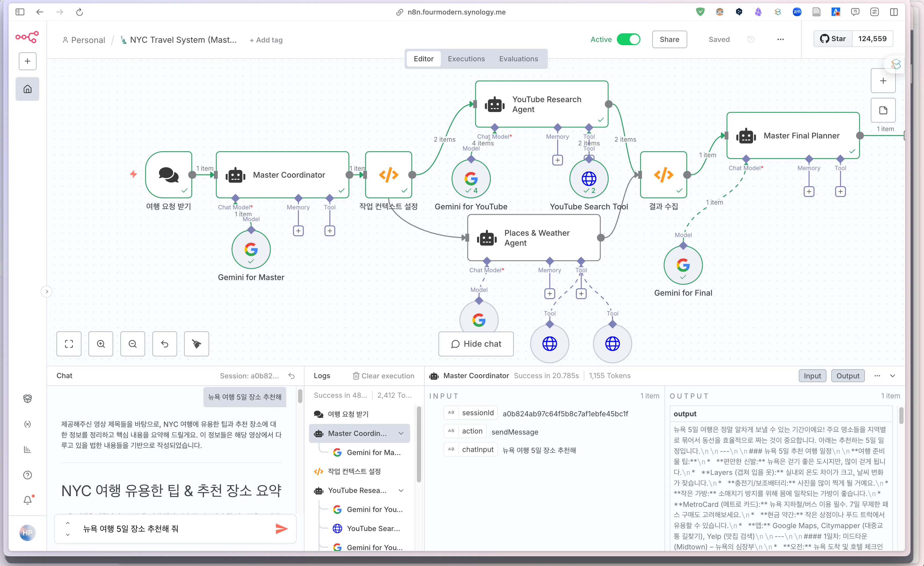Viewport: 924px width, 566px height.
Task: Open the insights chart icon in sidebar
Action: (27, 449)
